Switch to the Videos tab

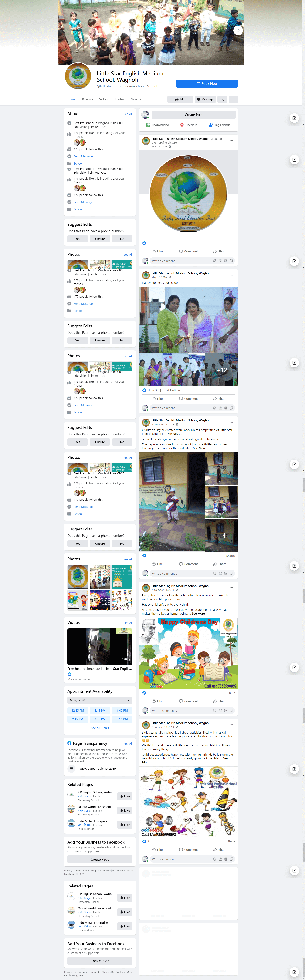tap(104, 99)
